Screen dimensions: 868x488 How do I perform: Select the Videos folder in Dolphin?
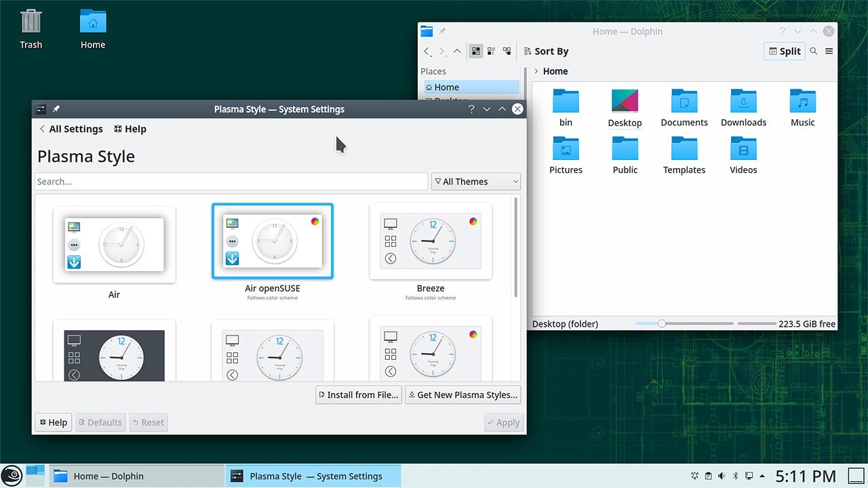tap(743, 156)
